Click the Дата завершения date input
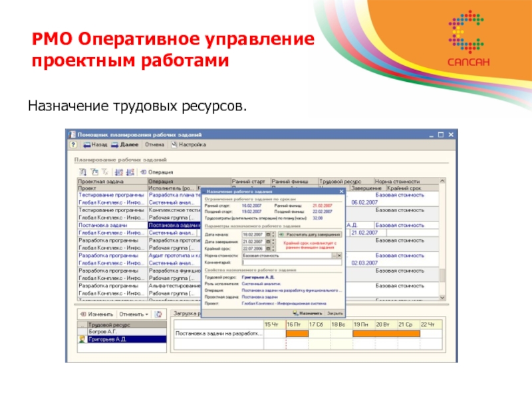This screenshot has height=399, width=532. pos(253,241)
